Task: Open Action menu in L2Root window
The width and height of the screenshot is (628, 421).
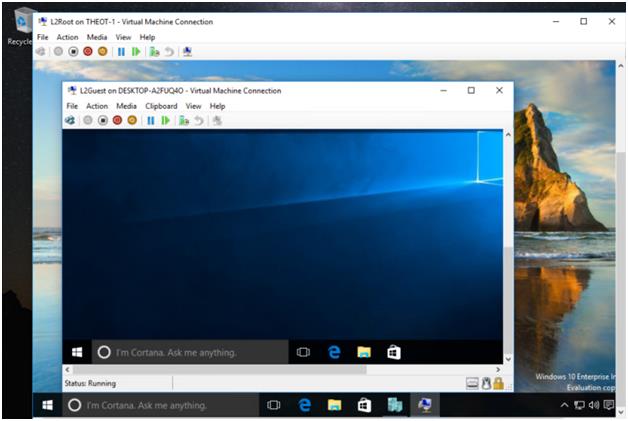Action: (x=67, y=37)
